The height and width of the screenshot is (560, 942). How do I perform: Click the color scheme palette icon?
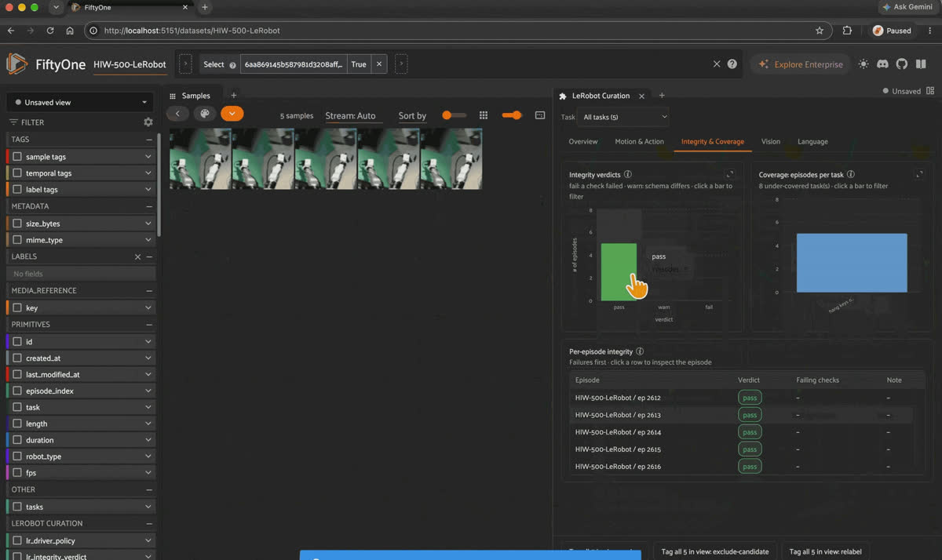click(205, 114)
